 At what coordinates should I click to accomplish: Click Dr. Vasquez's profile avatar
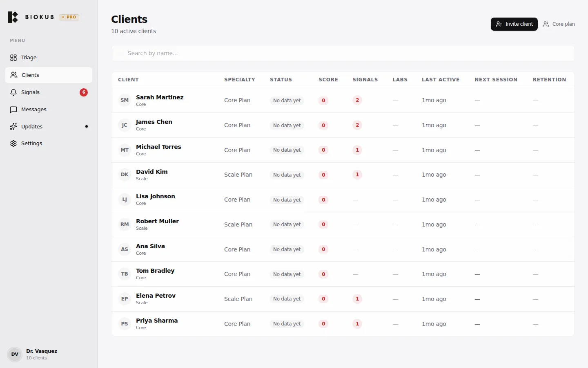coord(14,354)
